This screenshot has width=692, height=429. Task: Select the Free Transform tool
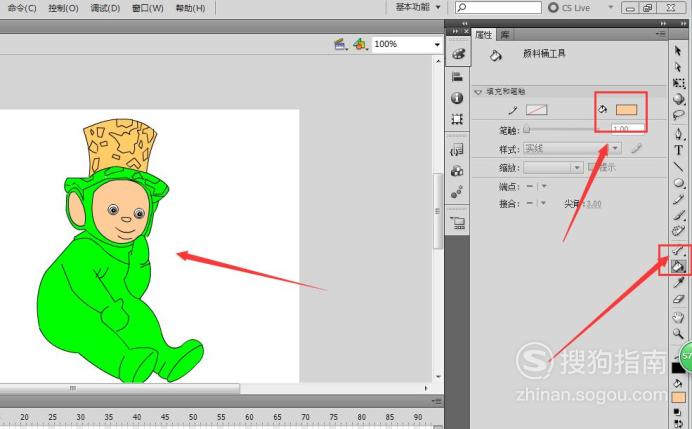(x=678, y=83)
